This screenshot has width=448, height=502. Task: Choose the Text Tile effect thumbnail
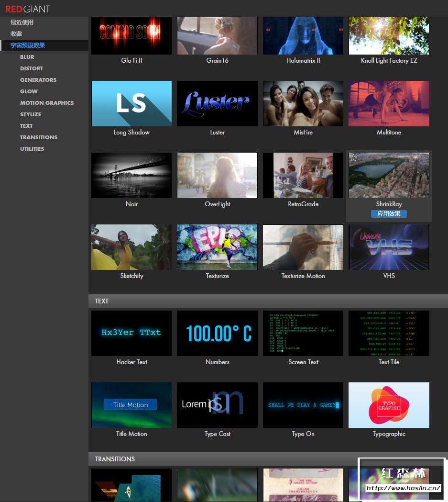pos(389,333)
